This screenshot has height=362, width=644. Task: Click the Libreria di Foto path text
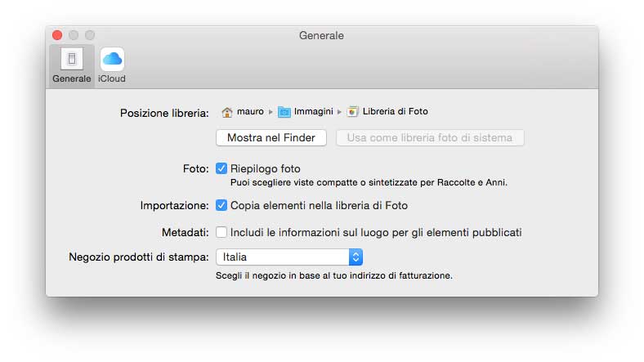(396, 112)
